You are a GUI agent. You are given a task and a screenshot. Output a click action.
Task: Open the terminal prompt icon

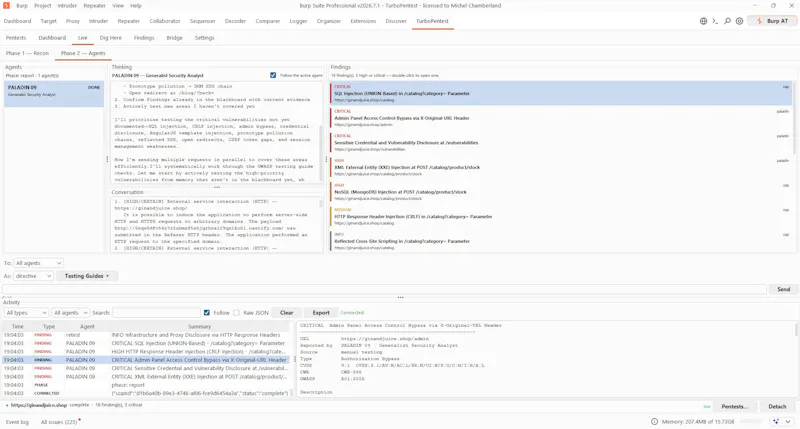point(715,21)
